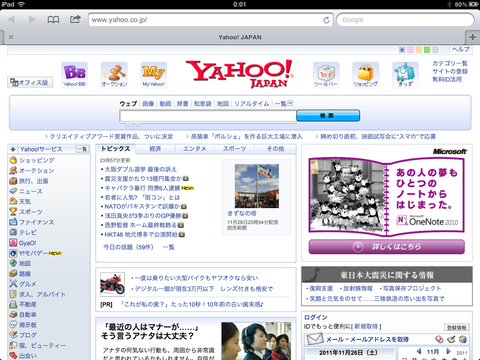Screen dimensions: 480x360
Task: Tap the Safari forward arrow
Action: pyautogui.click(x=32, y=19)
